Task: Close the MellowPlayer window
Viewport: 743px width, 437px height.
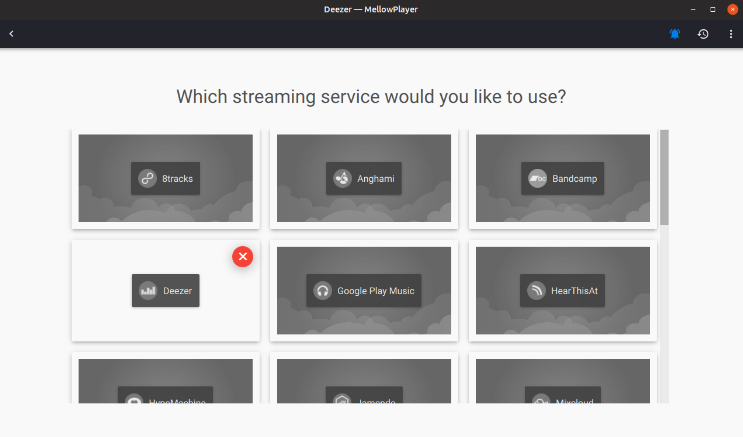Action: tap(732, 9)
